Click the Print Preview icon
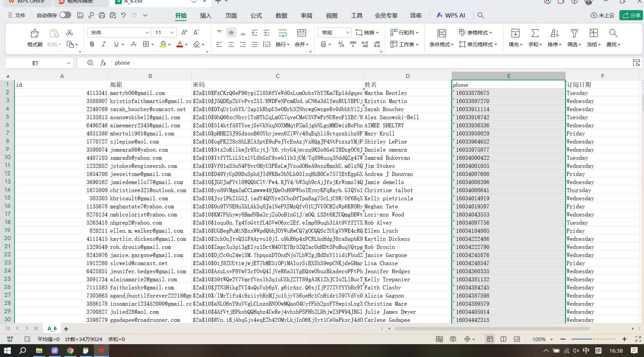 pos(113,15)
